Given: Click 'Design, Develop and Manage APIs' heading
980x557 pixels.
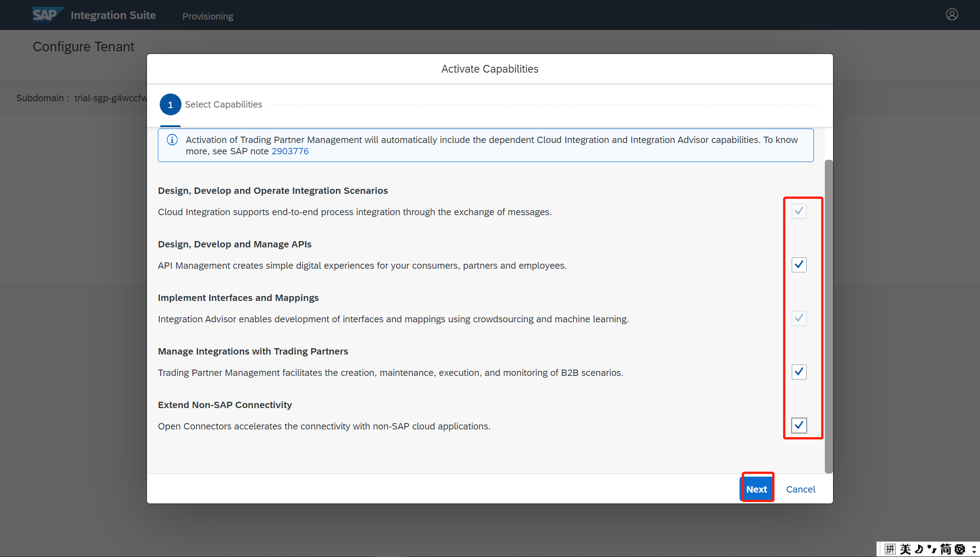Looking at the screenshot, I should (x=235, y=244).
